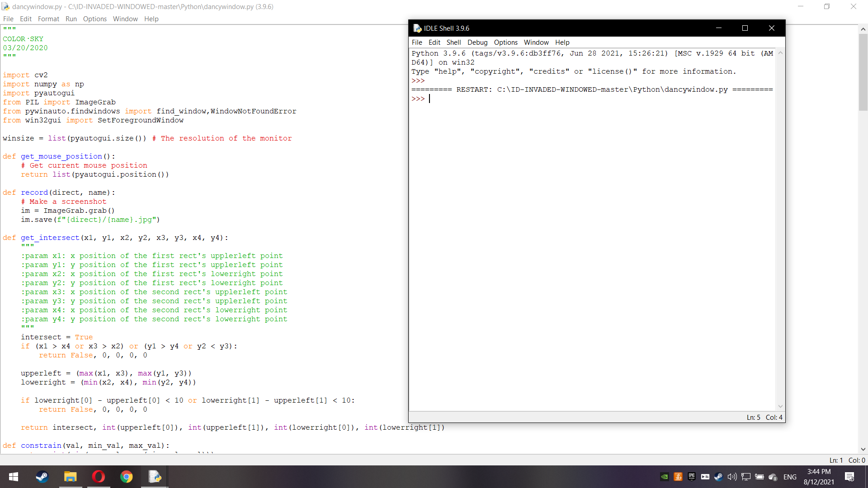Open the Options menu in IDLE Shell
This screenshot has width=868, height=488.
[505, 42]
